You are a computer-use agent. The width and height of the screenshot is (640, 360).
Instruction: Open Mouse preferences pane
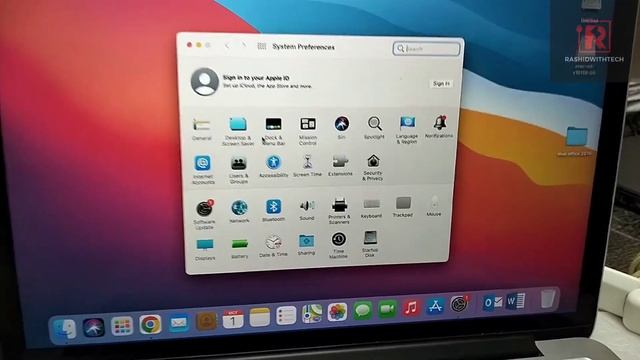pyautogui.click(x=434, y=202)
